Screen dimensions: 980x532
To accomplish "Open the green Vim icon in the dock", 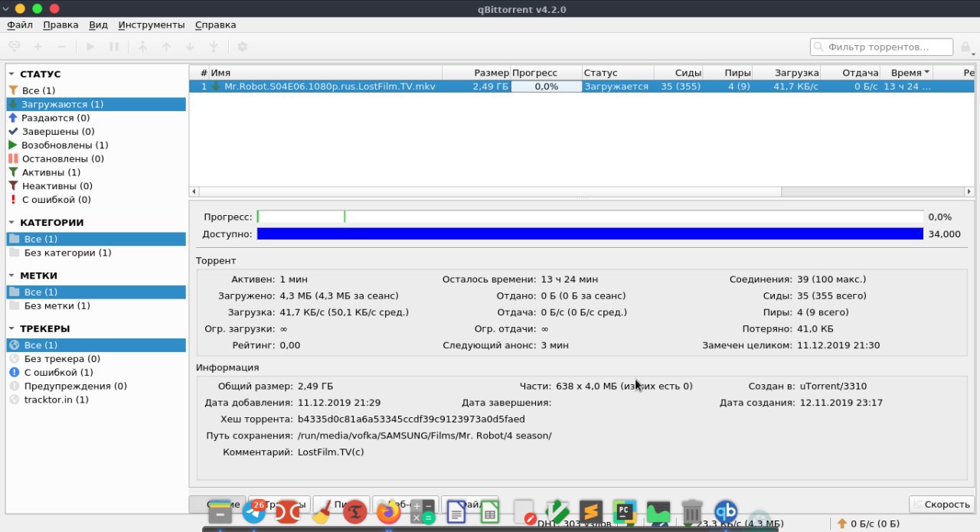I will coord(557,511).
